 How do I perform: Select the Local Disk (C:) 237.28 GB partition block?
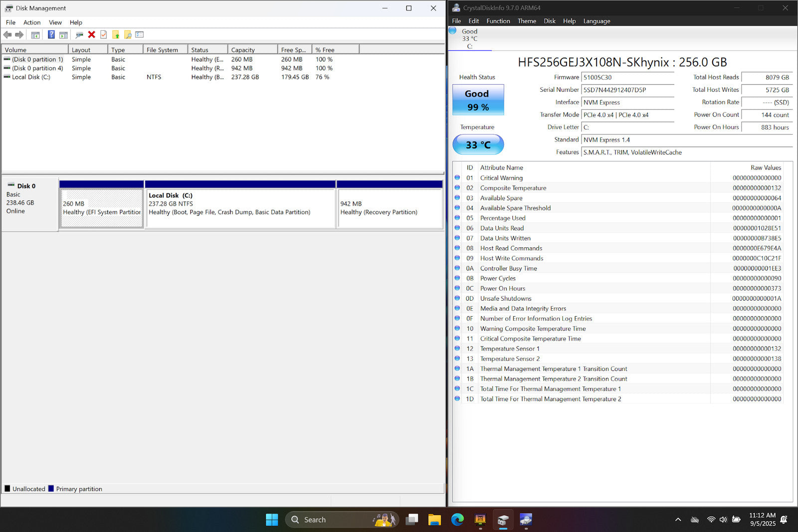click(x=240, y=204)
